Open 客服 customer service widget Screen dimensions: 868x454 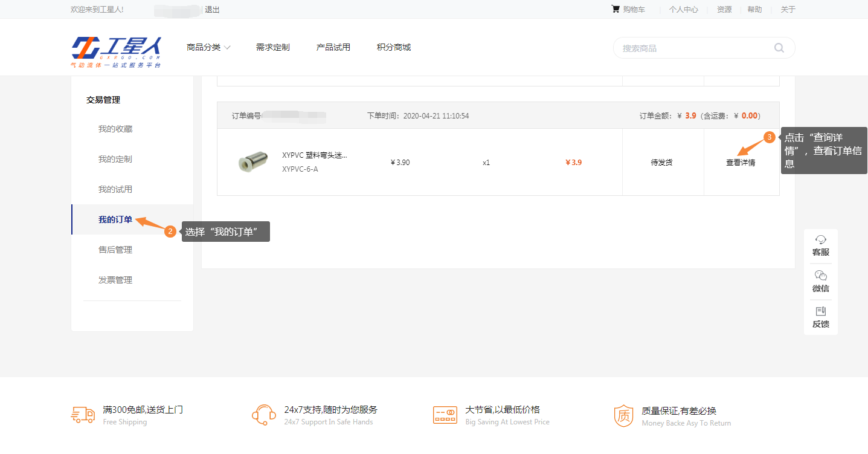820,247
